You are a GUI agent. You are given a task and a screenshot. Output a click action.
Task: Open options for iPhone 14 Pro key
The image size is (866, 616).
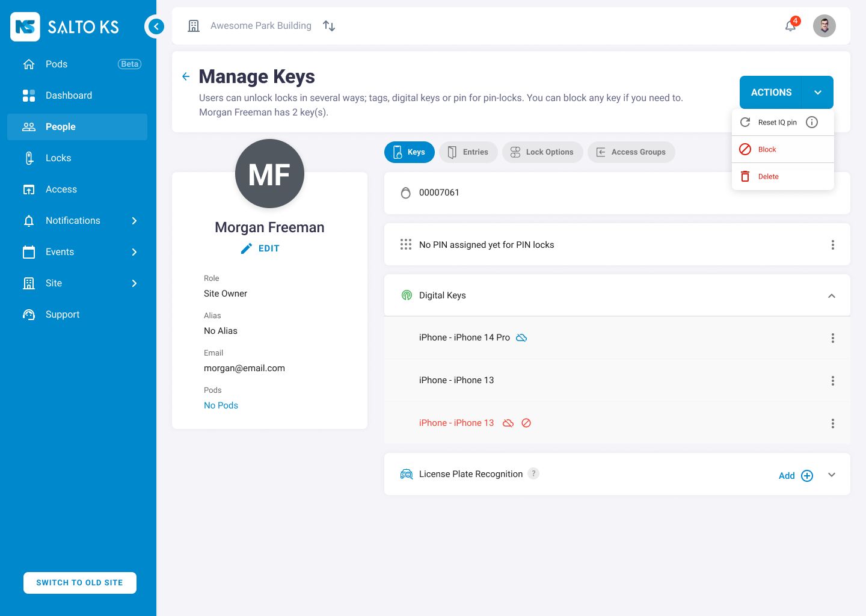[832, 338]
